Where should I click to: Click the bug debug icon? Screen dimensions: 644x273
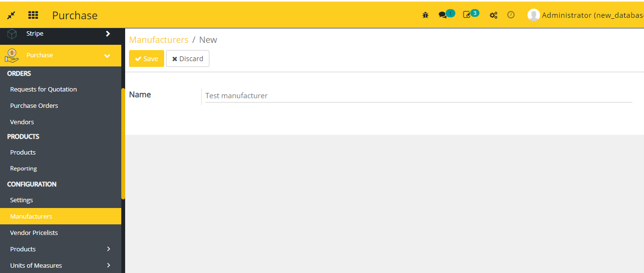click(x=425, y=15)
